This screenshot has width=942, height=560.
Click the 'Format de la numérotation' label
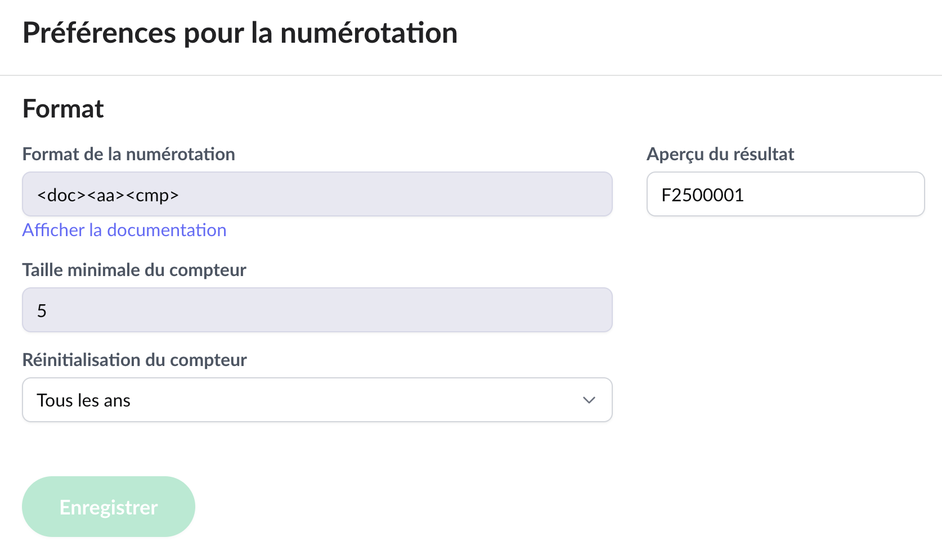(x=128, y=154)
